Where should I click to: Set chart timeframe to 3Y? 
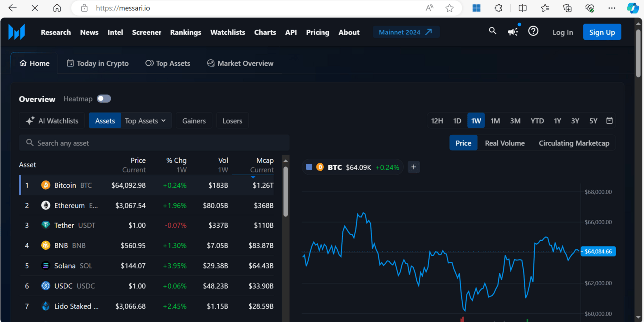tap(575, 121)
